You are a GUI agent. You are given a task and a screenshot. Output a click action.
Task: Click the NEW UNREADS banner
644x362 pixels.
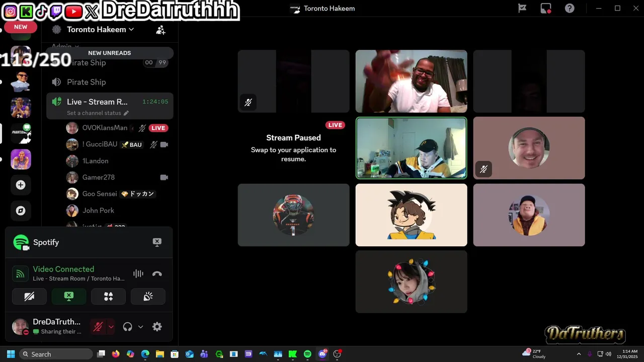(110, 53)
